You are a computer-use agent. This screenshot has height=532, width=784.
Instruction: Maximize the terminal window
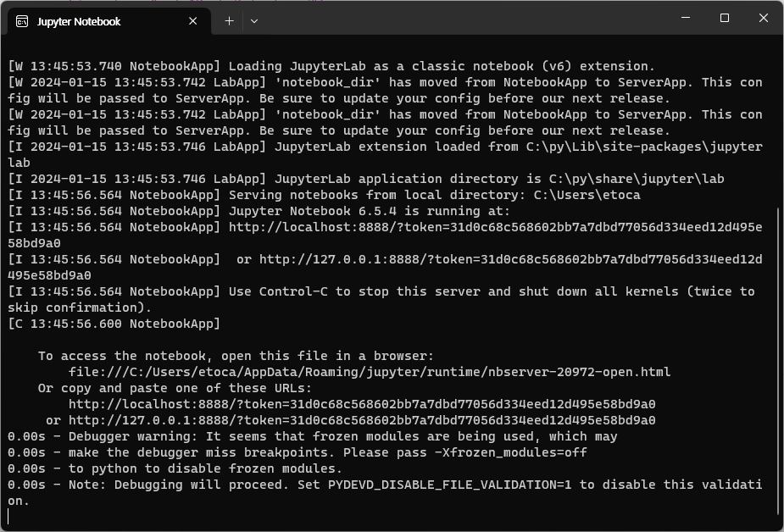tap(725, 18)
